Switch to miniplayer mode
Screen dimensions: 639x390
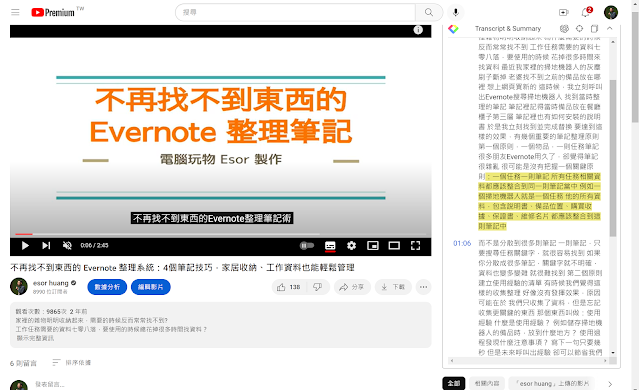(x=372, y=245)
